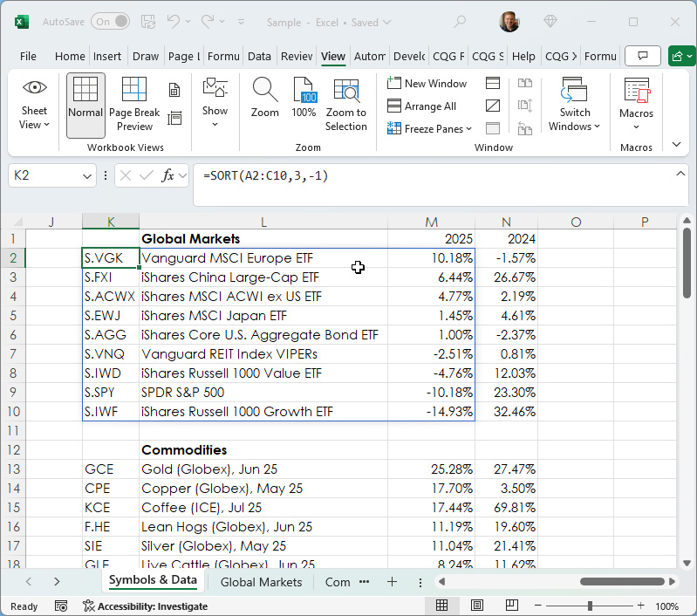Viewport: 697px width, 616px height.
Task: Select Page Layout view in status bar
Action: tap(477, 606)
